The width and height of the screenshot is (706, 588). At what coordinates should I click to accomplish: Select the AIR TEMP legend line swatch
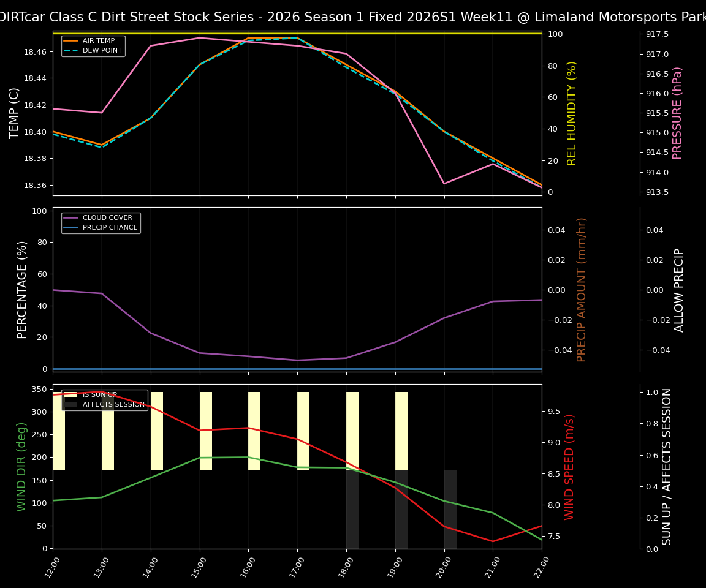click(72, 40)
